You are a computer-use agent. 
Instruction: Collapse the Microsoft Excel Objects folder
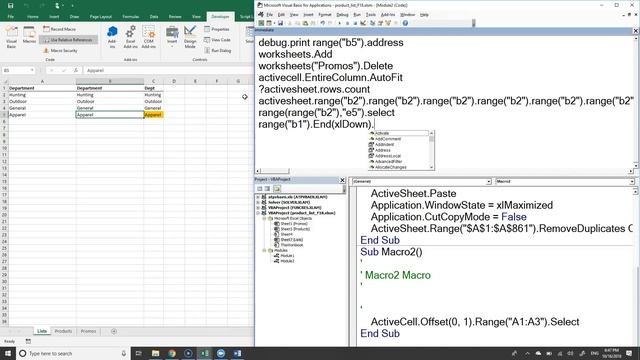264,218
